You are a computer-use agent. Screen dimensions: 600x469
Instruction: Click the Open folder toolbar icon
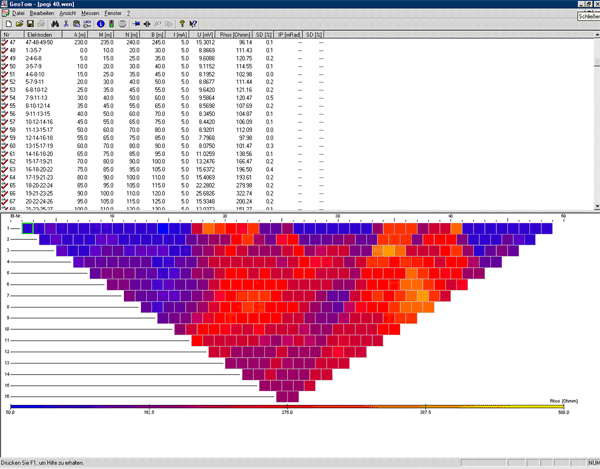pos(19,23)
